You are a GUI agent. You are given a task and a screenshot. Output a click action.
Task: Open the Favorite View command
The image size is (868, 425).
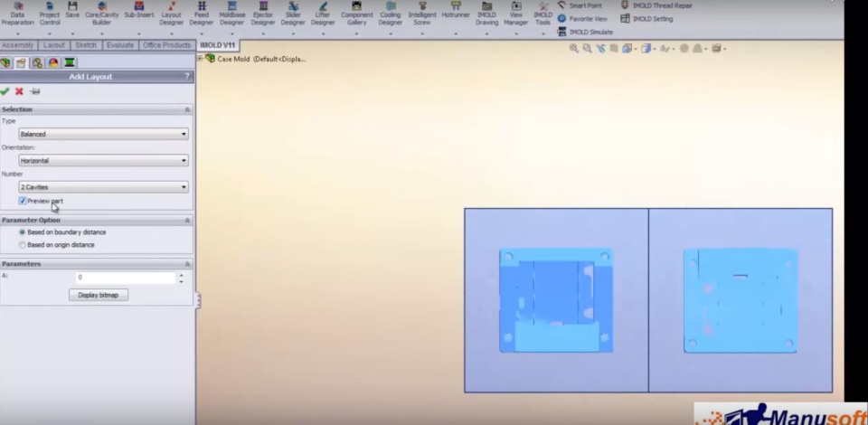[x=582, y=19]
